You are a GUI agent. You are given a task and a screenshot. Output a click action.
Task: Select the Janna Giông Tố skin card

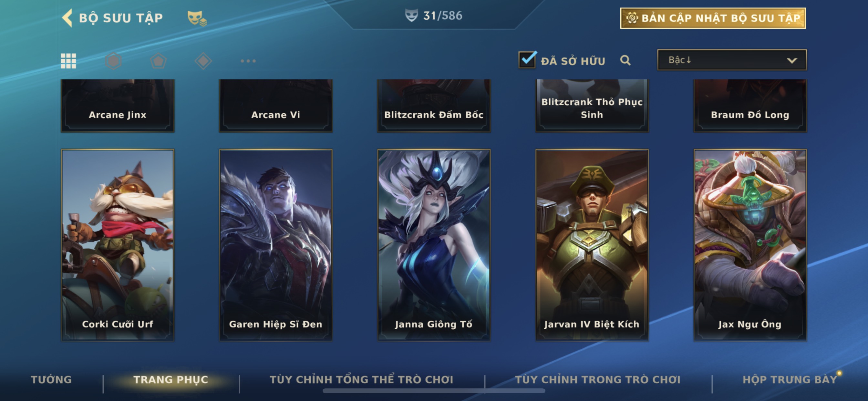tap(434, 245)
